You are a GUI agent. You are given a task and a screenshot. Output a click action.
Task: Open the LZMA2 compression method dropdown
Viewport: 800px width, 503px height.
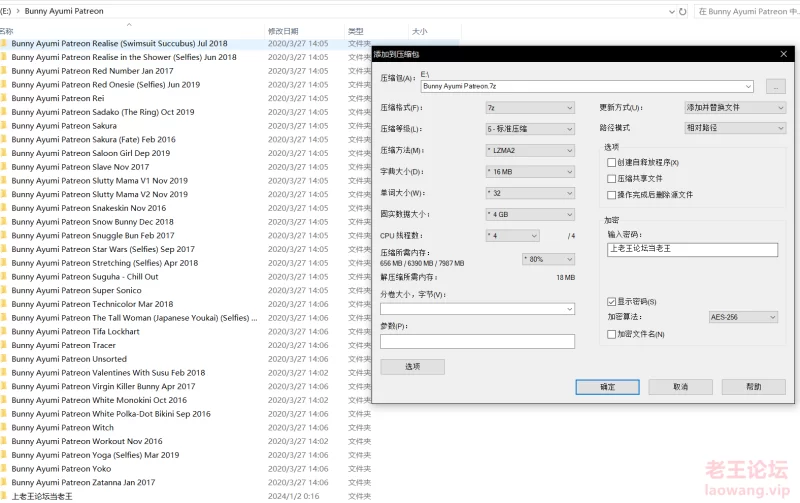tap(530, 150)
